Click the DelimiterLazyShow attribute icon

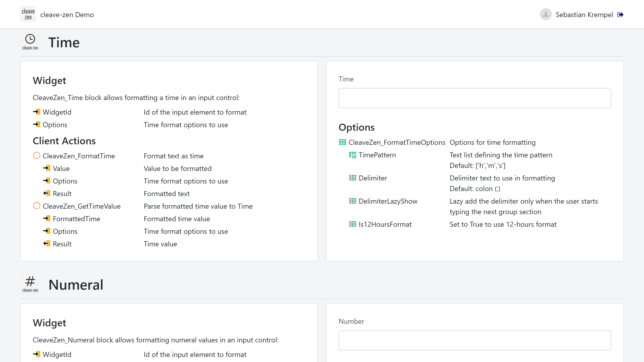coord(352,201)
